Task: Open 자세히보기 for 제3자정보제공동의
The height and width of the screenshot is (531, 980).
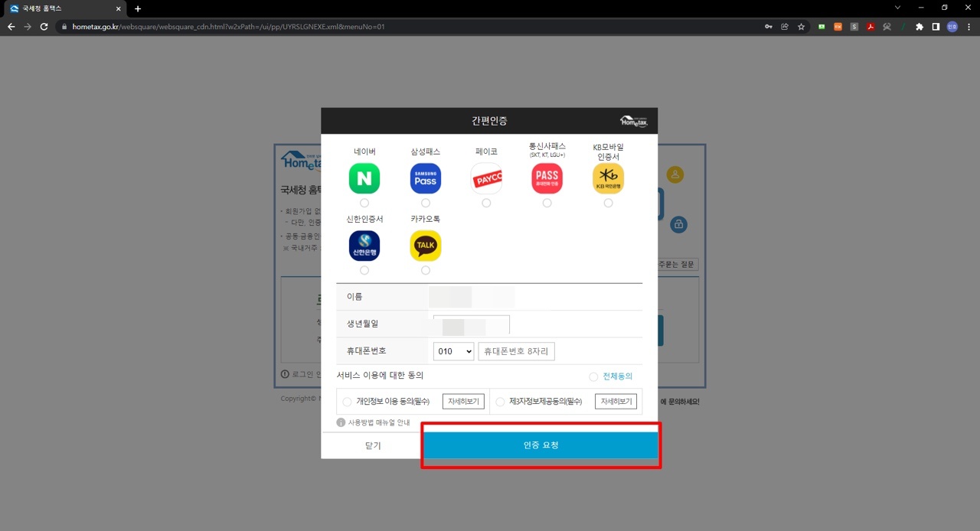Action: [616, 402]
